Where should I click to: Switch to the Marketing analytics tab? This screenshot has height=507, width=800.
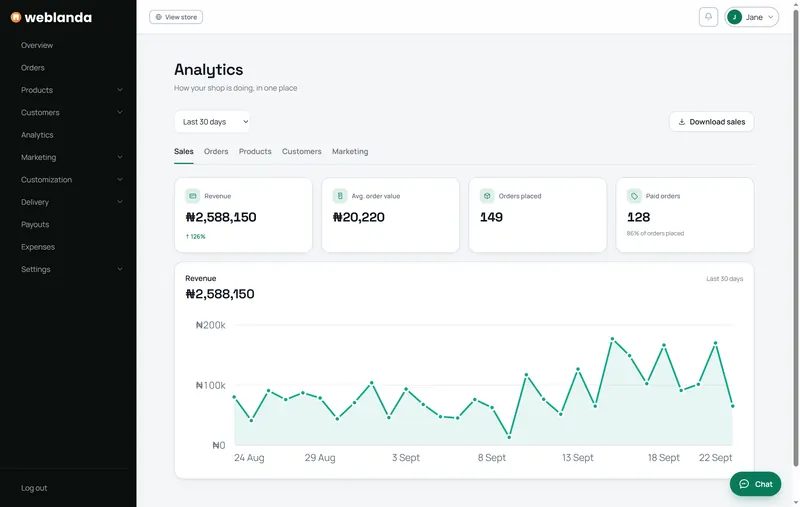point(350,151)
